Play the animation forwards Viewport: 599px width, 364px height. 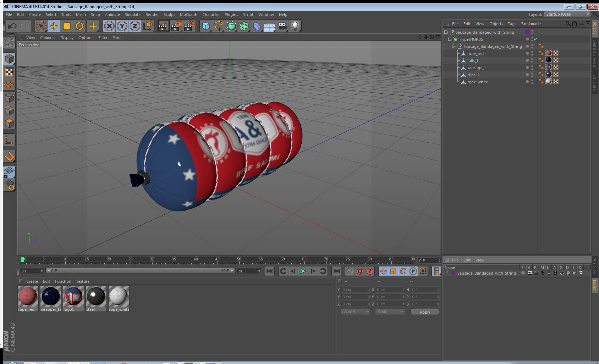click(x=303, y=271)
